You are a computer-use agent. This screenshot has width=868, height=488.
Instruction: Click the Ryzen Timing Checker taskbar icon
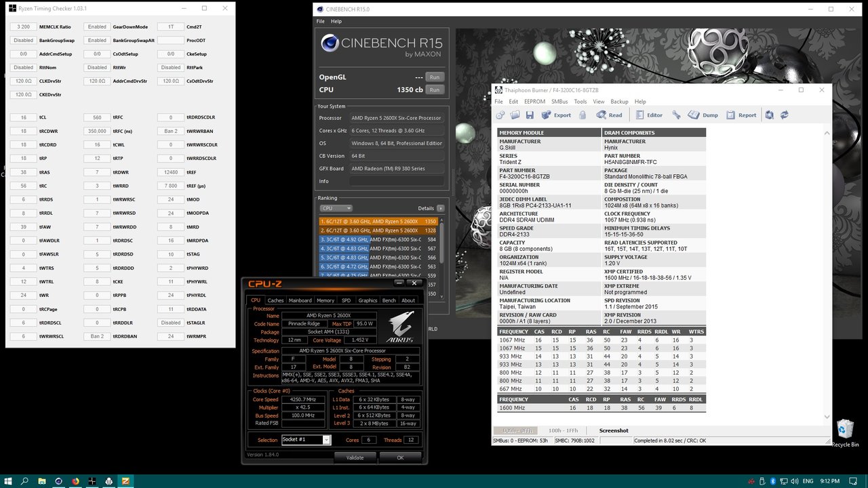(x=92, y=481)
